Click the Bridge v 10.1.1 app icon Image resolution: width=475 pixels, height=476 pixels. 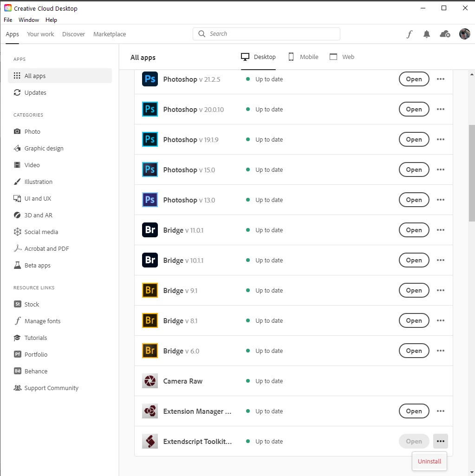pyautogui.click(x=150, y=260)
